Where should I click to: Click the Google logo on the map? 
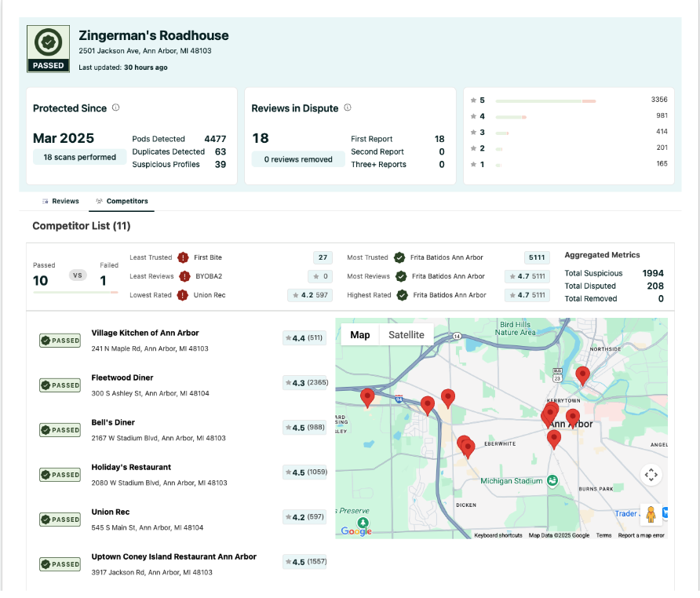355,531
